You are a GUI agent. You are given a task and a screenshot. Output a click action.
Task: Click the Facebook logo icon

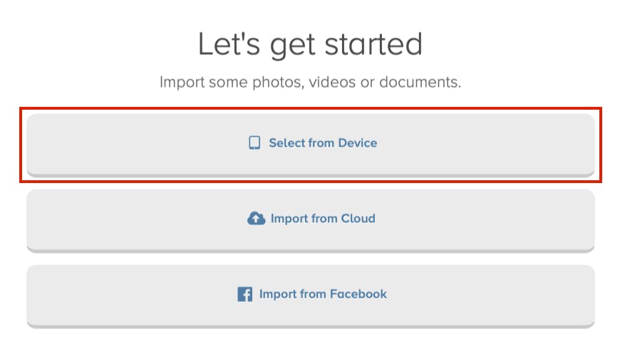click(x=244, y=294)
